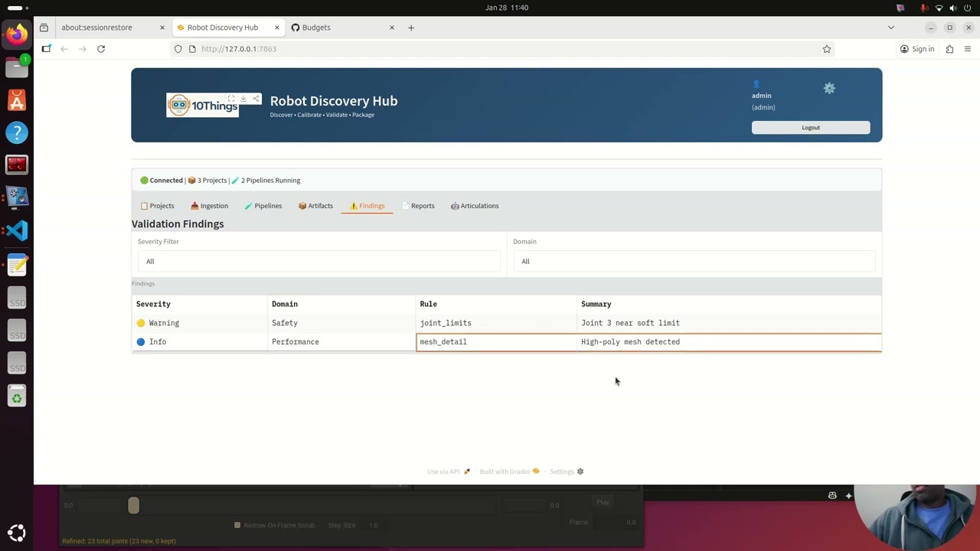Go to the Artifacts tab

click(315, 206)
